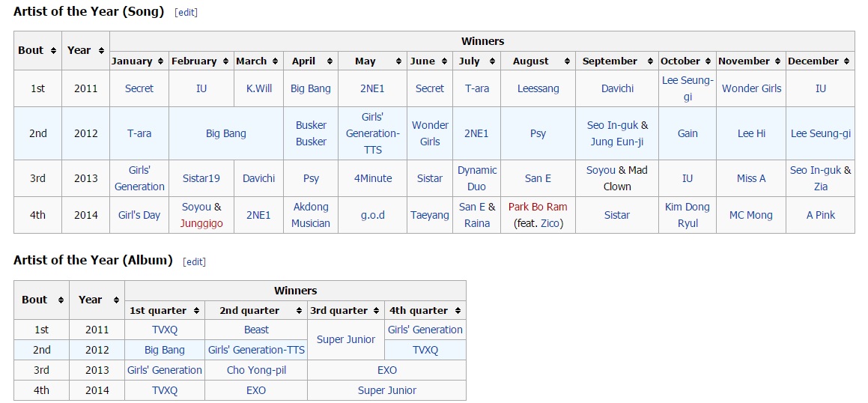868x403 pixels.
Task: Open red Park Bo Ram link
Action: [x=538, y=207]
